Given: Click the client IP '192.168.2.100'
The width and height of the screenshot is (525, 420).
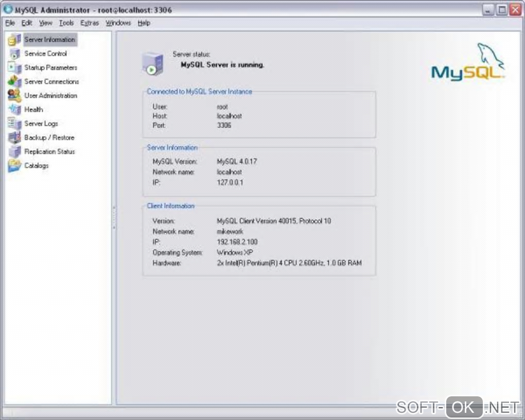Looking at the screenshot, I should click(237, 242).
